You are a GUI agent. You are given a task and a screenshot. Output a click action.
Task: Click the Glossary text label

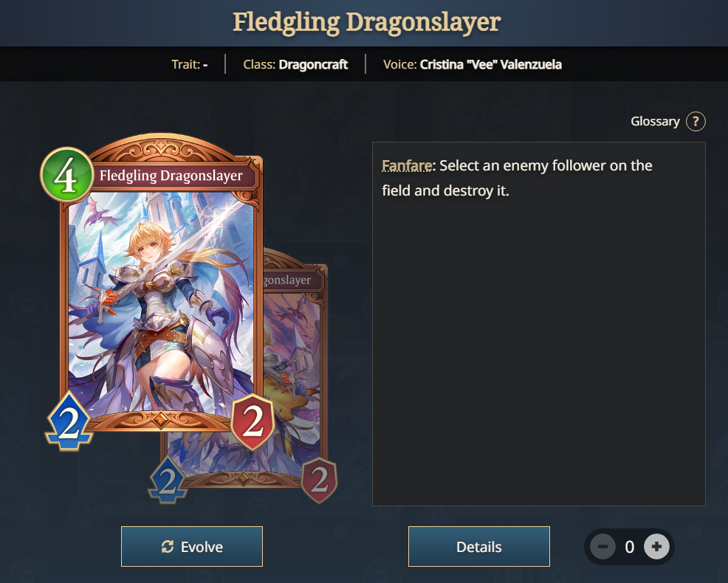(655, 122)
